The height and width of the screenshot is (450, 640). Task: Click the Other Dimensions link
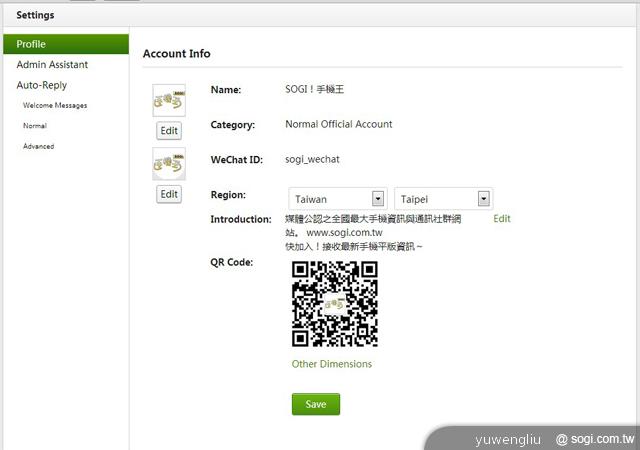[x=332, y=364]
